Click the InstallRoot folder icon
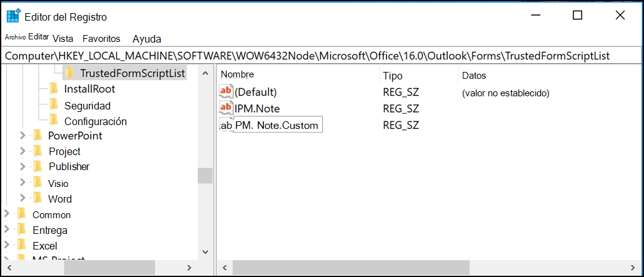The width and height of the screenshot is (644, 277). (53, 88)
